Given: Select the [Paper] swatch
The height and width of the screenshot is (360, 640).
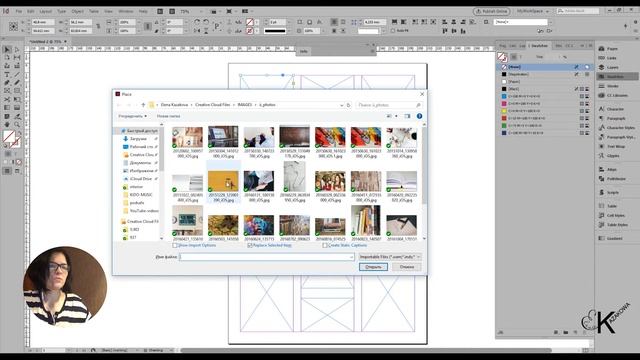Looking at the screenshot, I should coord(544,82).
